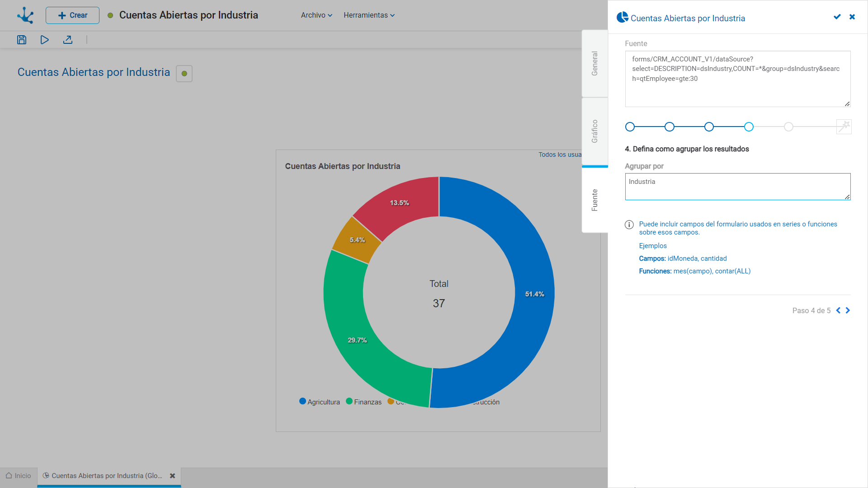This screenshot has width=868, height=488.
Task: Click the page title in the top bar
Action: [189, 15]
